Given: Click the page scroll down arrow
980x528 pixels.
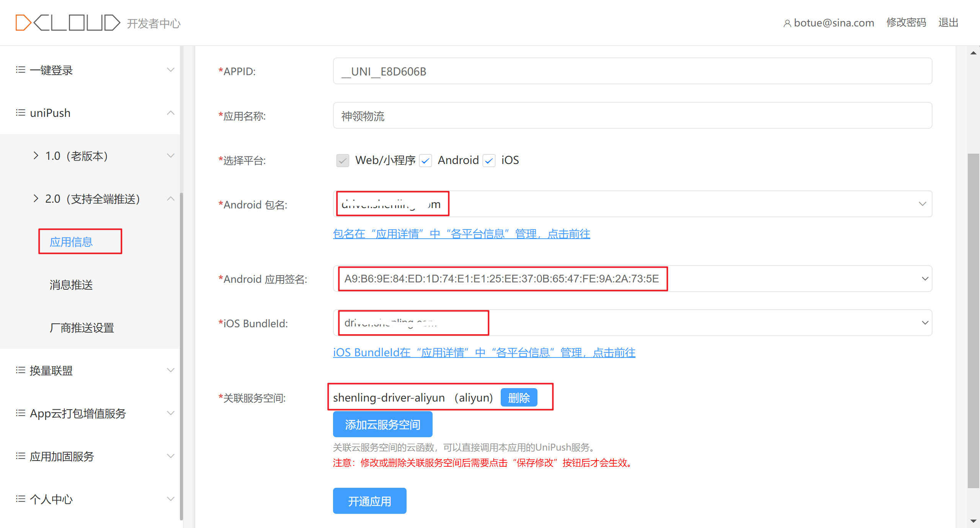Looking at the screenshot, I should point(973,521).
